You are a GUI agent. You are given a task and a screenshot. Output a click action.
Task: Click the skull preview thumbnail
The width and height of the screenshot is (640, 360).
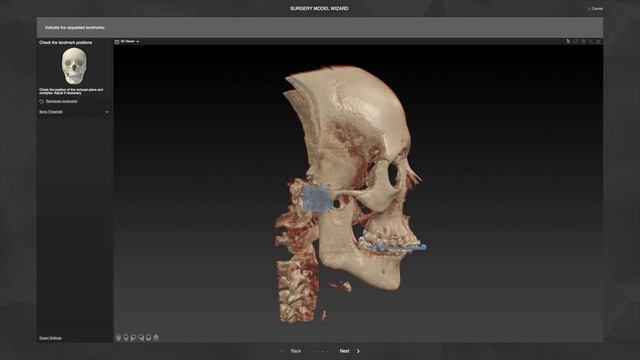tap(74, 66)
